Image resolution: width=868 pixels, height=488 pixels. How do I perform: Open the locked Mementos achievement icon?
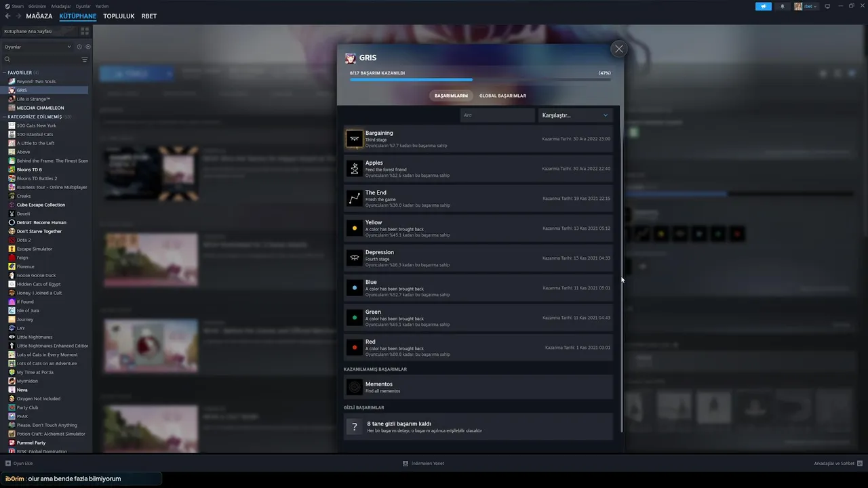[354, 387]
